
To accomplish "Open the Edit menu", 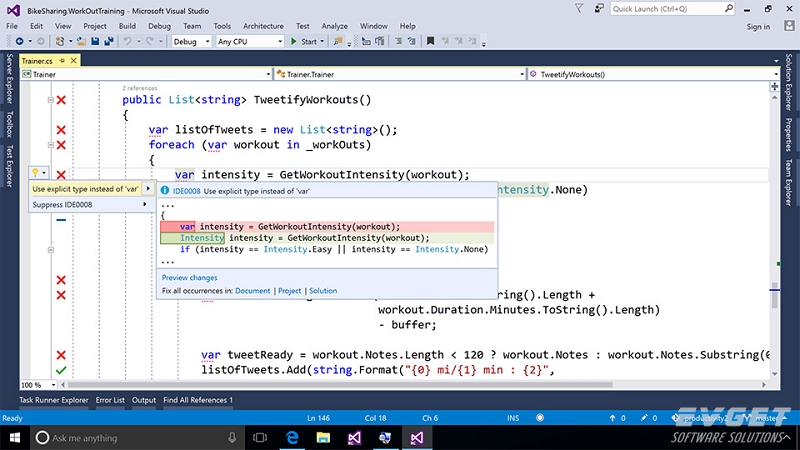I will coord(36,26).
